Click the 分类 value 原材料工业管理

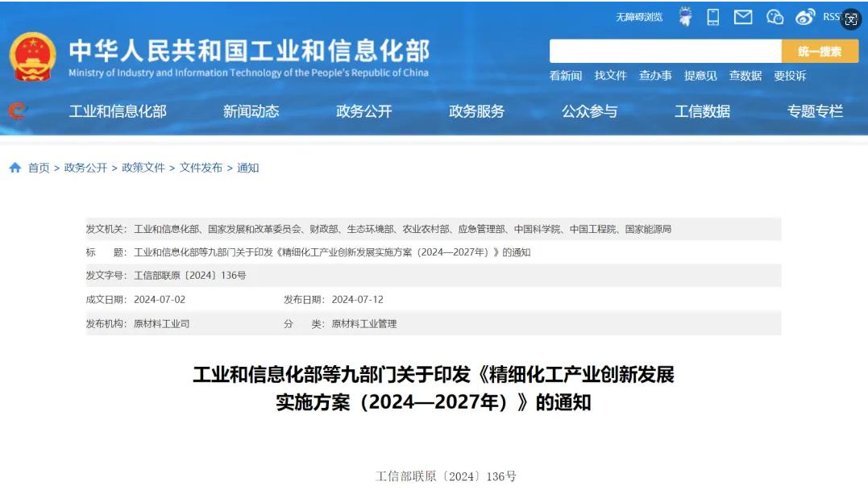tap(363, 324)
